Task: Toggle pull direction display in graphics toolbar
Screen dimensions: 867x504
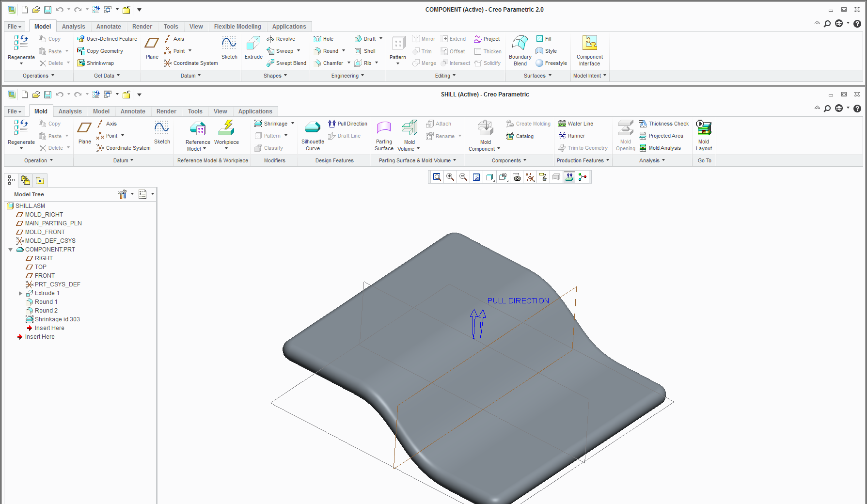Action: [x=569, y=177]
